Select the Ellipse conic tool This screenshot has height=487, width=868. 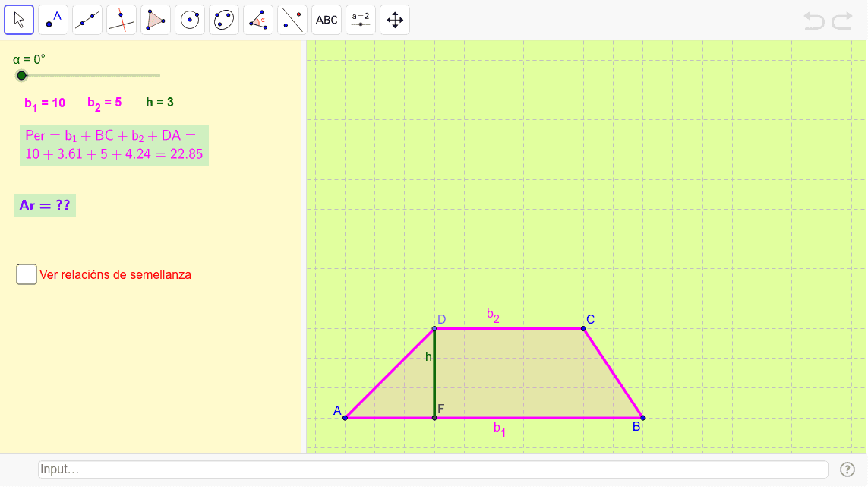(x=224, y=20)
